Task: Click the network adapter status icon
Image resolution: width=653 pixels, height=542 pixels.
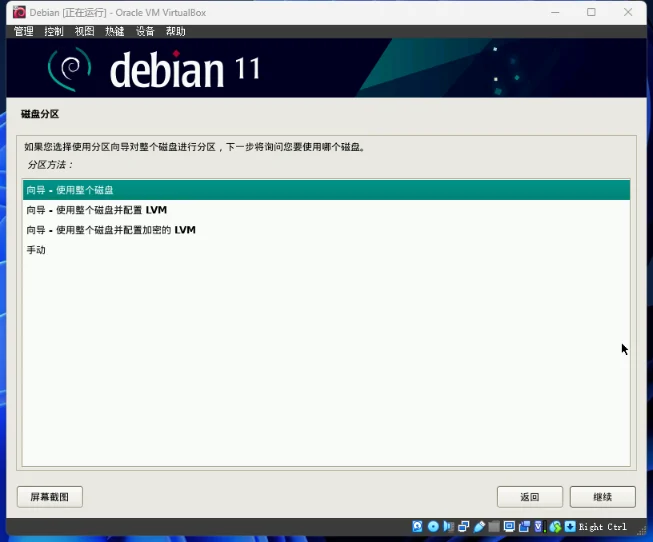Action: pos(464,527)
